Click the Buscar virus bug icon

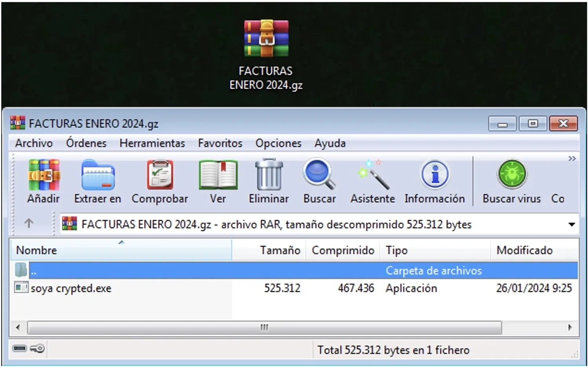pos(512,175)
